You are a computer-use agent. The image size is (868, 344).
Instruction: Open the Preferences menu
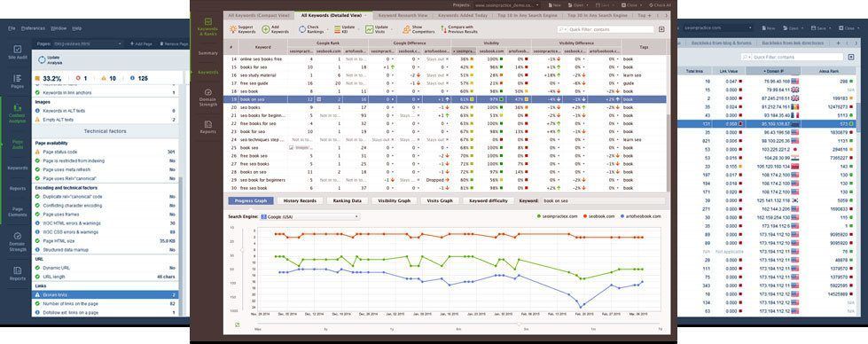coord(33,28)
